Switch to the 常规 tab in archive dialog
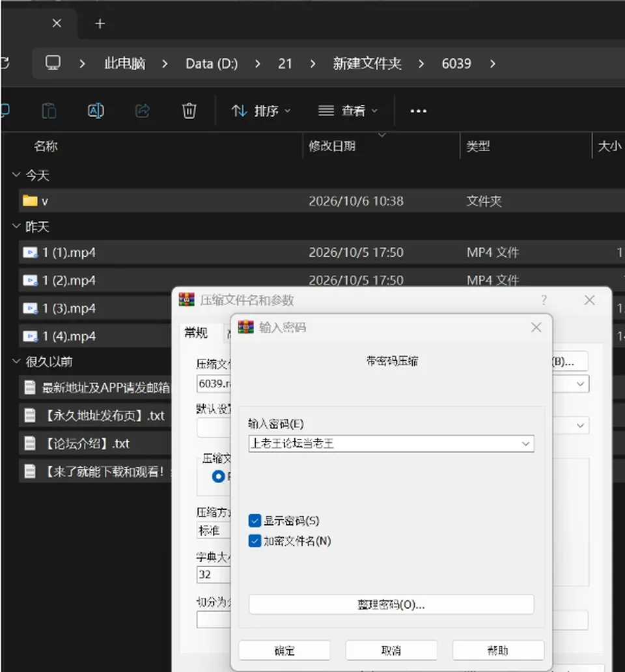Screen dimensions: 625x672 pyautogui.click(x=196, y=333)
